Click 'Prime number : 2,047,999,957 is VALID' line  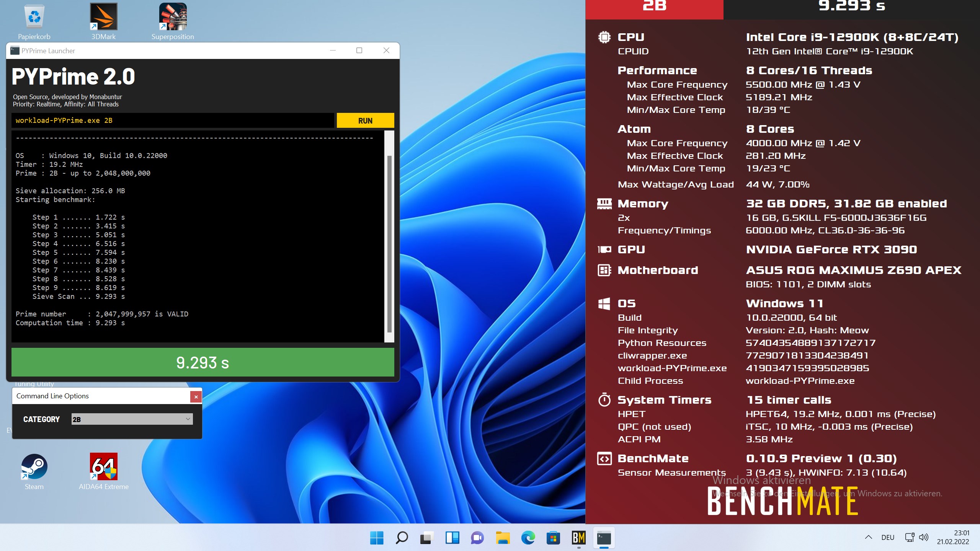[x=102, y=314]
